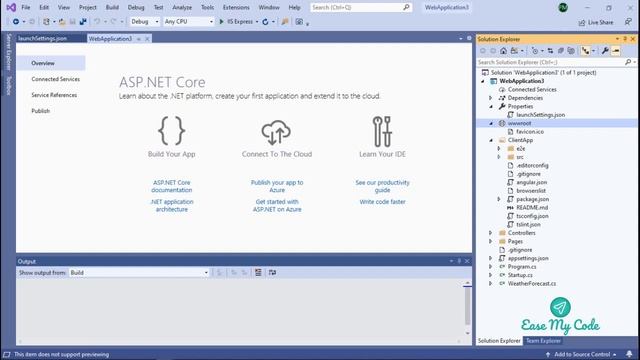Open the Any CPU platform dropdown
Viewport: 640px width, 360px height.
tap(189, 22)
